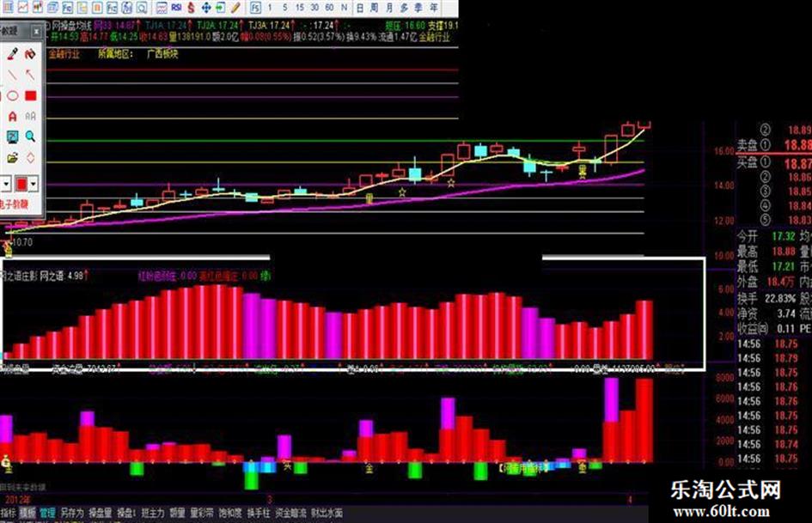Switch to quarterly 季 period
The width and height of the screenshot is (812, 523).
(x=418, y=7)
